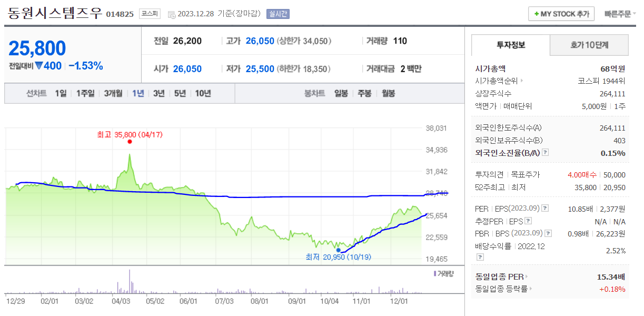Screen dimensions: 644x316
Task: Open help icon under 배당수익률 label
Action: pos(480,257)
